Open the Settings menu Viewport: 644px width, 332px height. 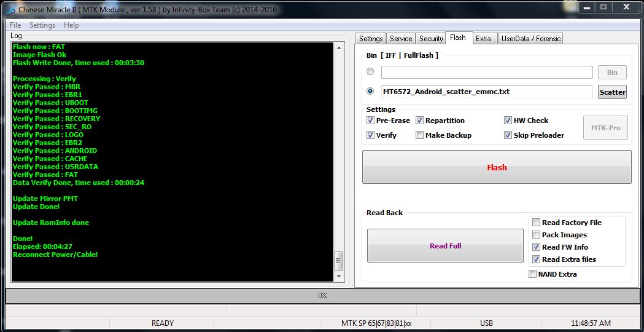pos(42,25)
